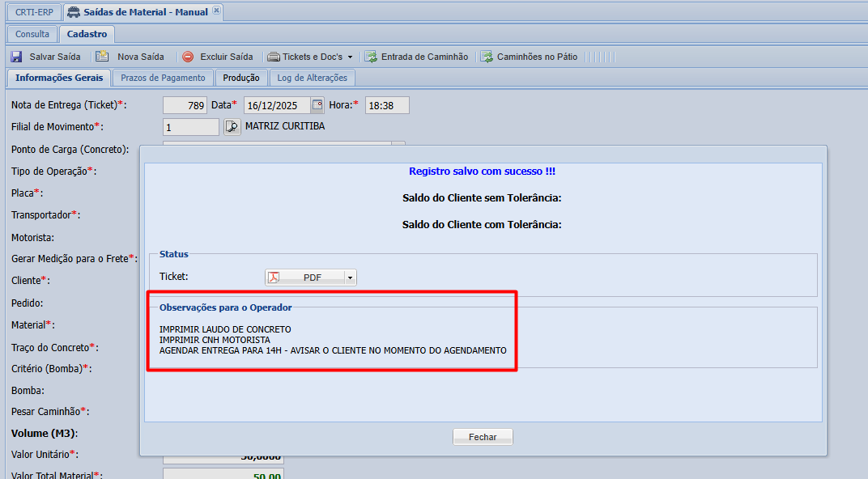This screenshot has height=479, width=868.
Task: Click the Nota de Entrega ticket number field
Action: click(x=185, y=105)
